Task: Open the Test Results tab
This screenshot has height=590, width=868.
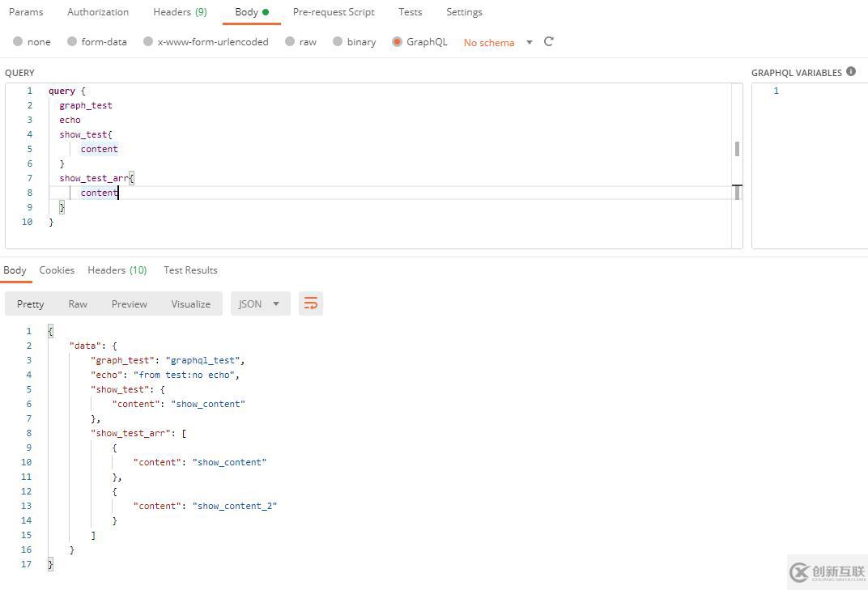Action: click(190, 270)
